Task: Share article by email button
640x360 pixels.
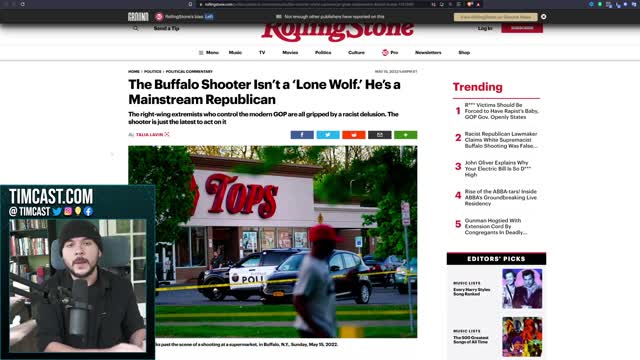Action: click(380, 135)
